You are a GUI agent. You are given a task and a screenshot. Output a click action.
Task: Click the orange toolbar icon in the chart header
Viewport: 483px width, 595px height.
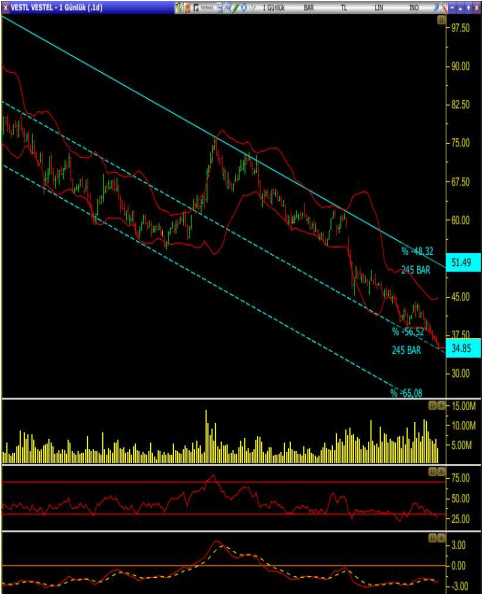point(187,8)
